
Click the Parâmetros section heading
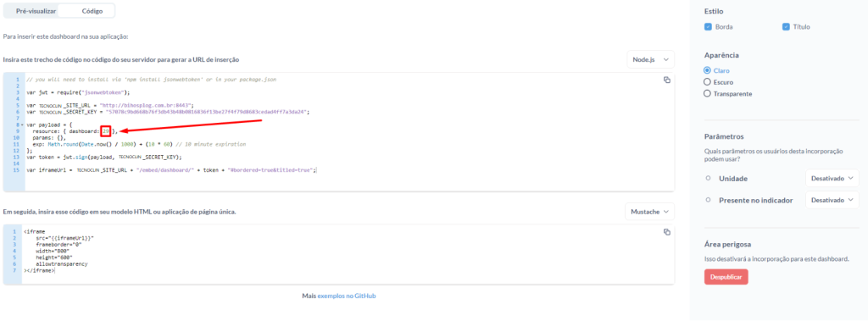click(724, 136)
